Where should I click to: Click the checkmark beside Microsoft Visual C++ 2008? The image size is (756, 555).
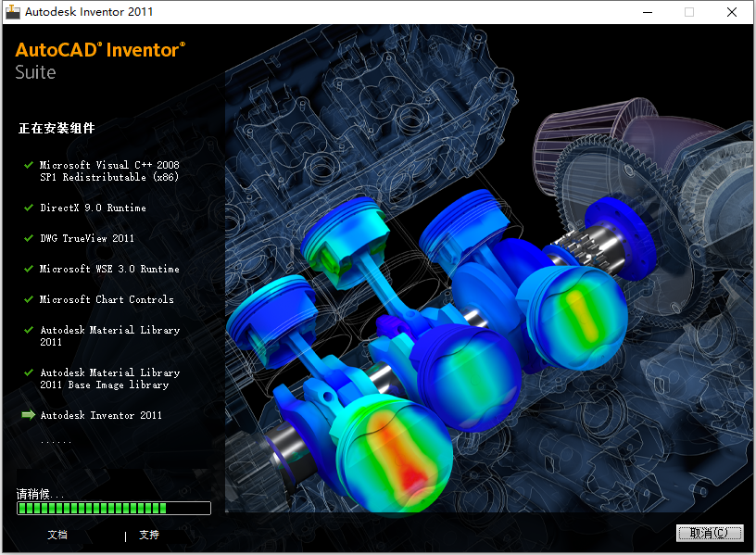29,164
